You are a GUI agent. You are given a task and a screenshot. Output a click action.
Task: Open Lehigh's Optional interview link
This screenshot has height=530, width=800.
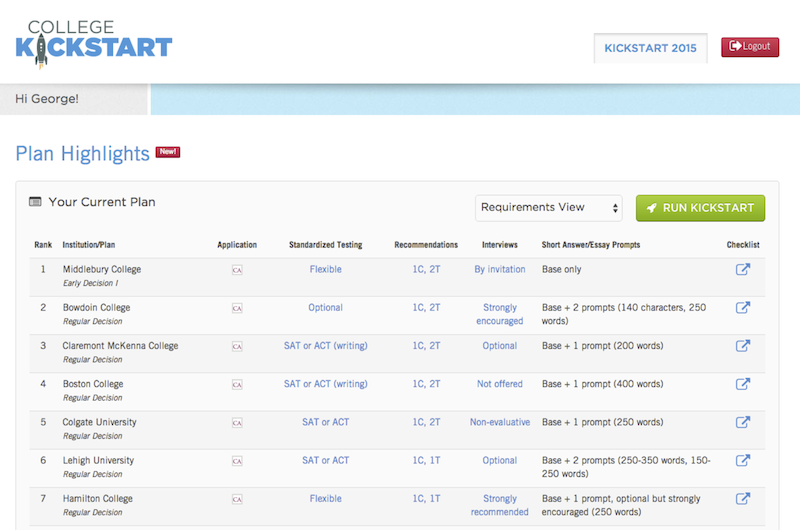(x=500, y=461)
